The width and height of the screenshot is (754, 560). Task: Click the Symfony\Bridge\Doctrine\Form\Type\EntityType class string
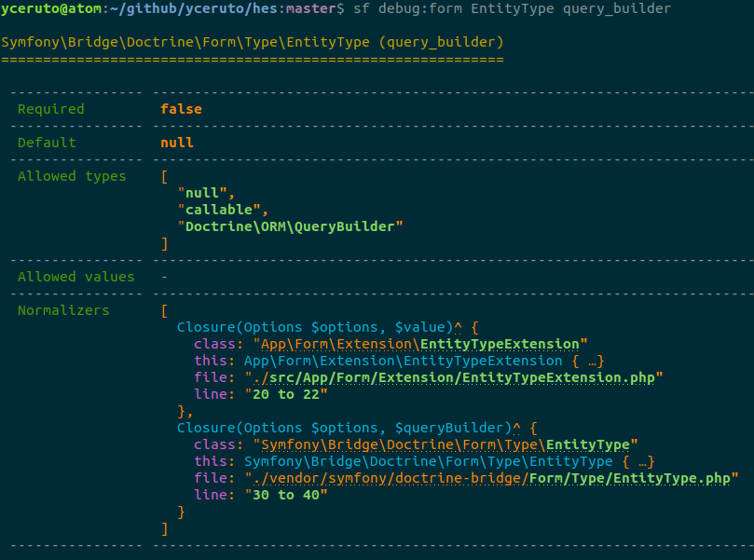[445, 444]
